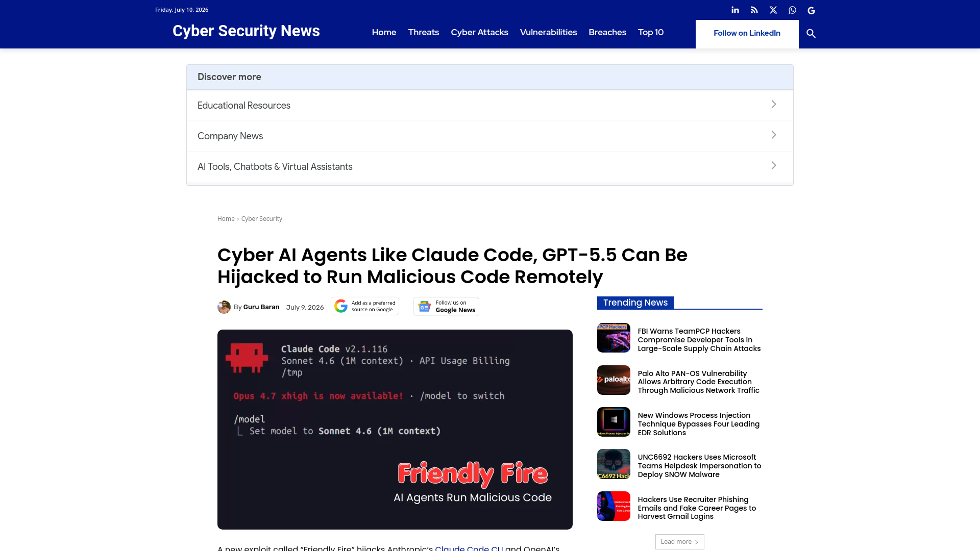Click the Cyber Security breadcrumb link
The height and width of the screenshot is (551, 980).
(x=261, y=219)
